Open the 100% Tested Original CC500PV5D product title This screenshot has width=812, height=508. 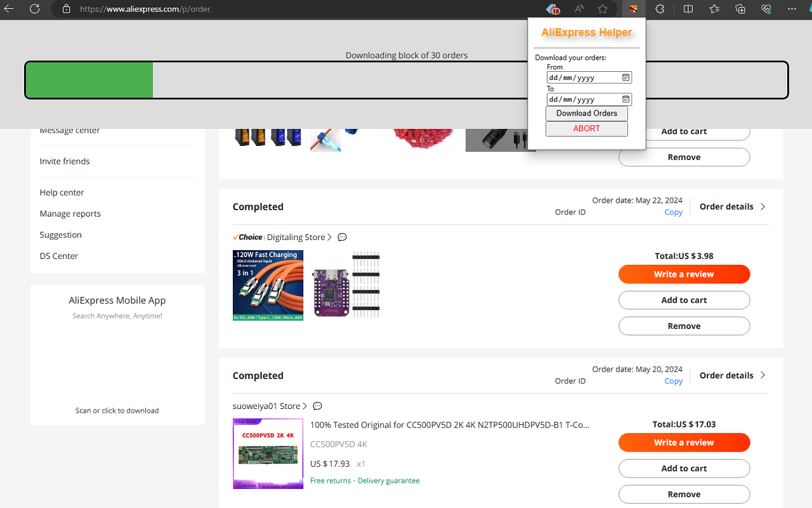450,425
